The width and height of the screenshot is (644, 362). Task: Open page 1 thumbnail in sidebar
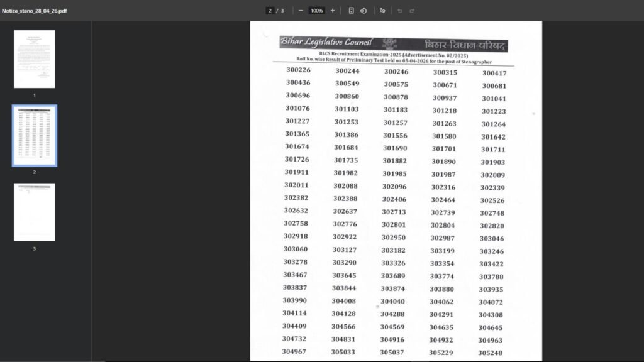point(35,59)
